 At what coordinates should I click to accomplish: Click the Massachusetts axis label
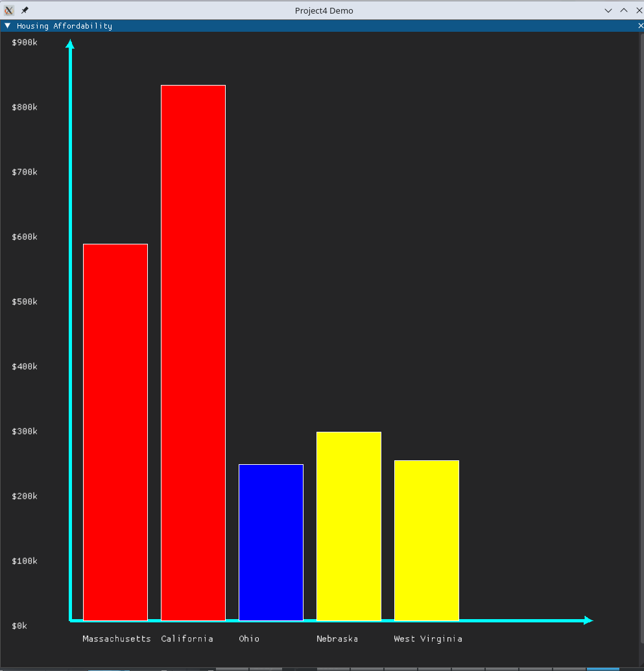(x=117, y=639)
